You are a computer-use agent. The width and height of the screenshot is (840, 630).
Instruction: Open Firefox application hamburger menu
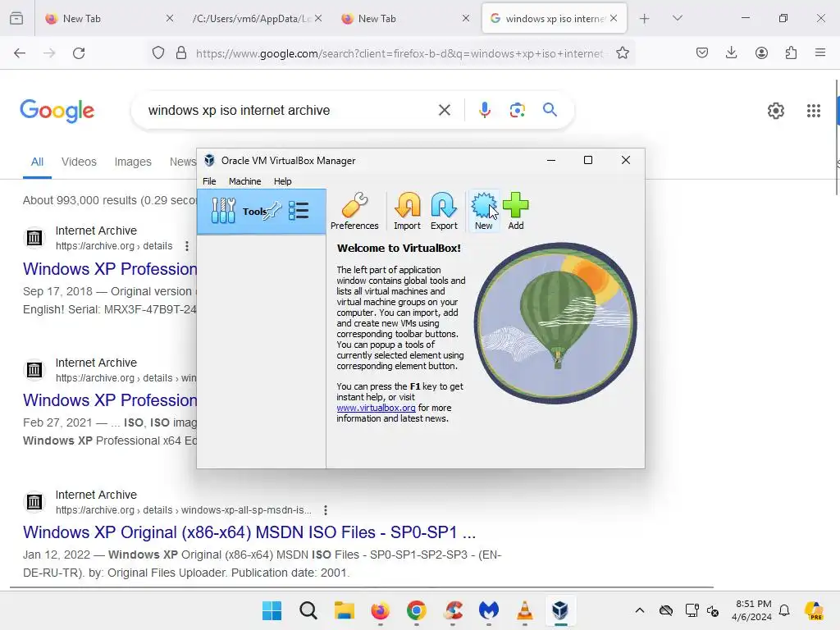[820, 53]
